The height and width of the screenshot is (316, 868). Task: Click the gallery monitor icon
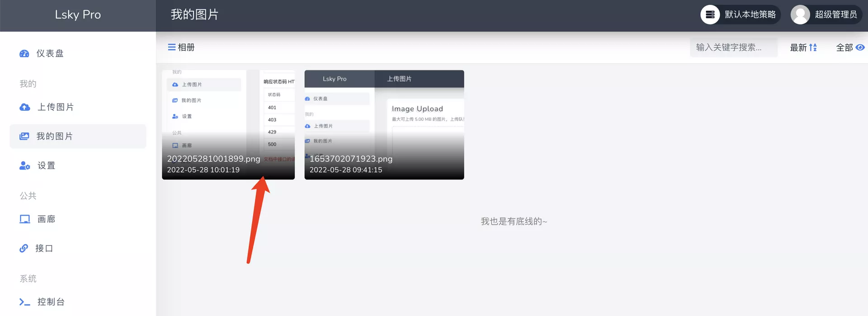pos(25,219)
